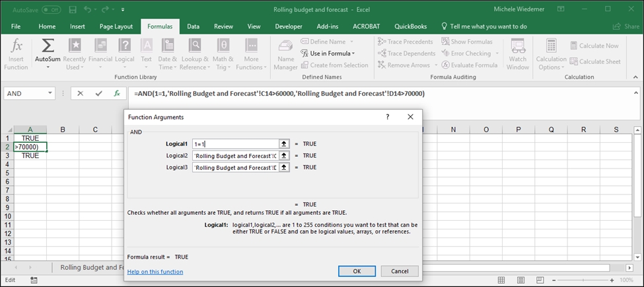Open the More Functions icon
Viewport: 644px width, 287px height.
[251, 46]
